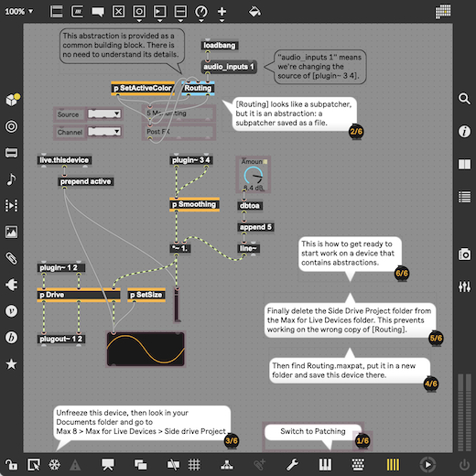The image size is (476, 476).
Task: Toggle the patcher lock icon
Action: [x=11, y=465]
